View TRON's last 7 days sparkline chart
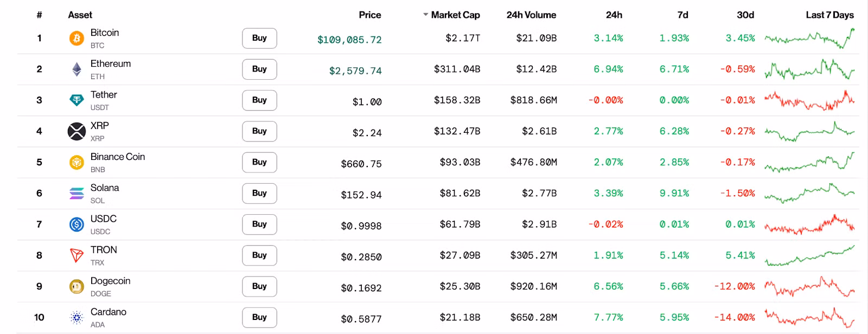The image size is (868, 334). (809, 255)
